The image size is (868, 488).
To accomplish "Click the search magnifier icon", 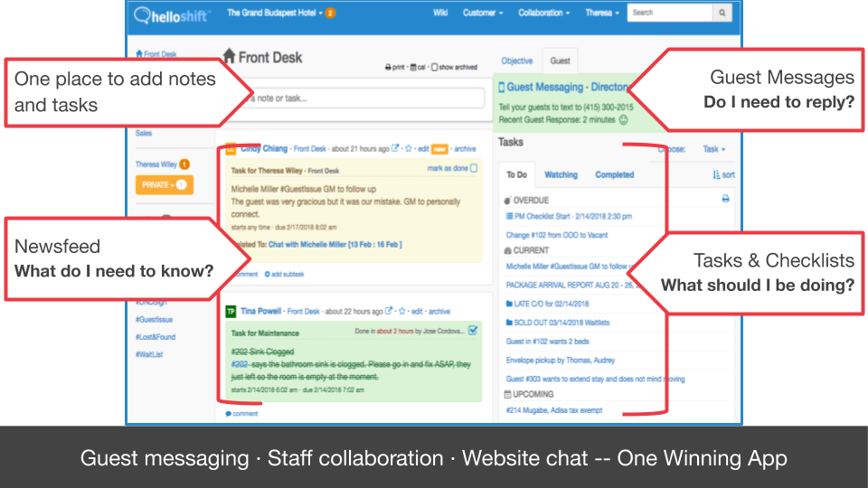I will click(722, 14).
